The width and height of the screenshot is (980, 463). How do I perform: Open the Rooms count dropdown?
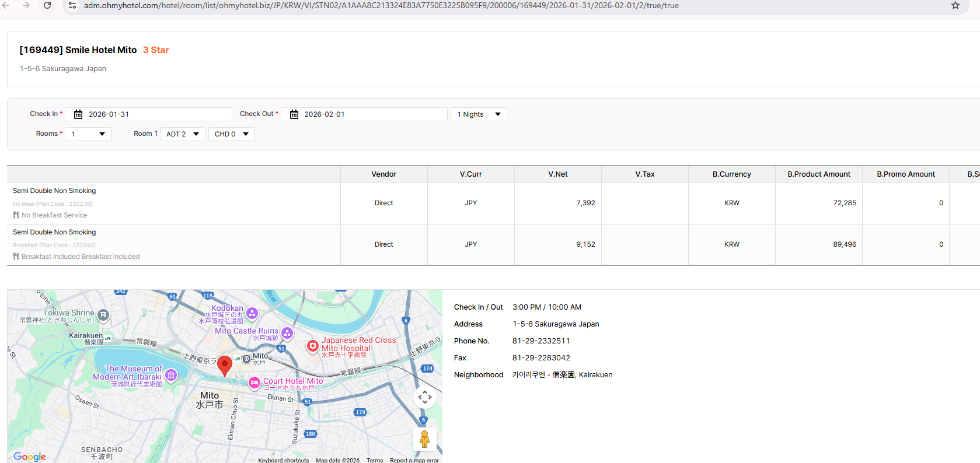(x=88, y=134)
